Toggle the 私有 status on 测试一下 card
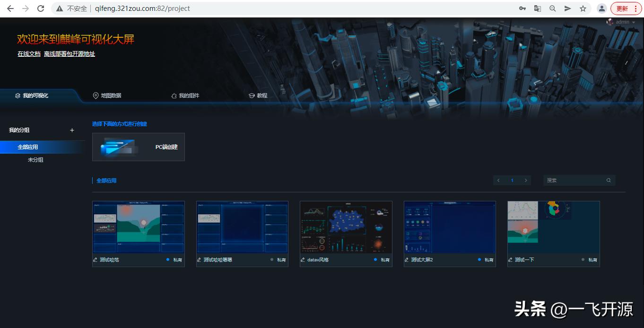The width and height of the screenshot is (644, 328). (582, 259)
